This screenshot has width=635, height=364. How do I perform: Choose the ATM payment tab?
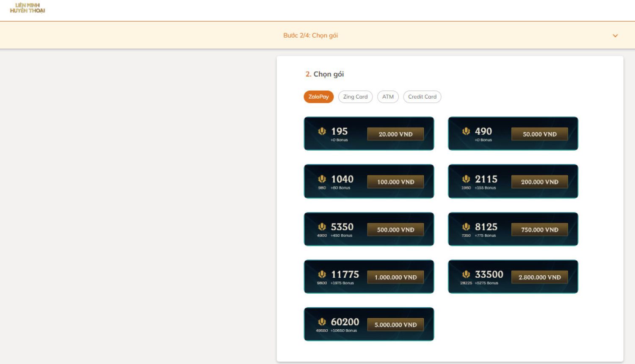click(388, 97)
